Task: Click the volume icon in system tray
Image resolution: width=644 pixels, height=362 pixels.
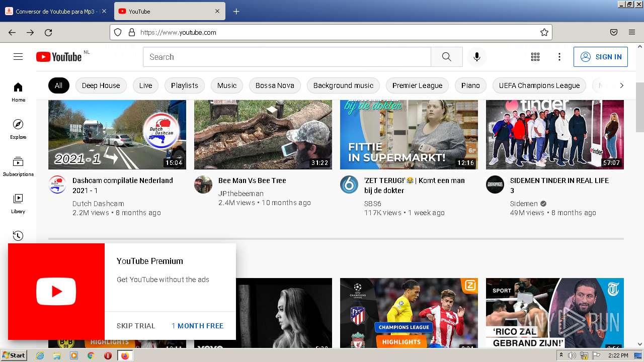Action: click(572, 355)
